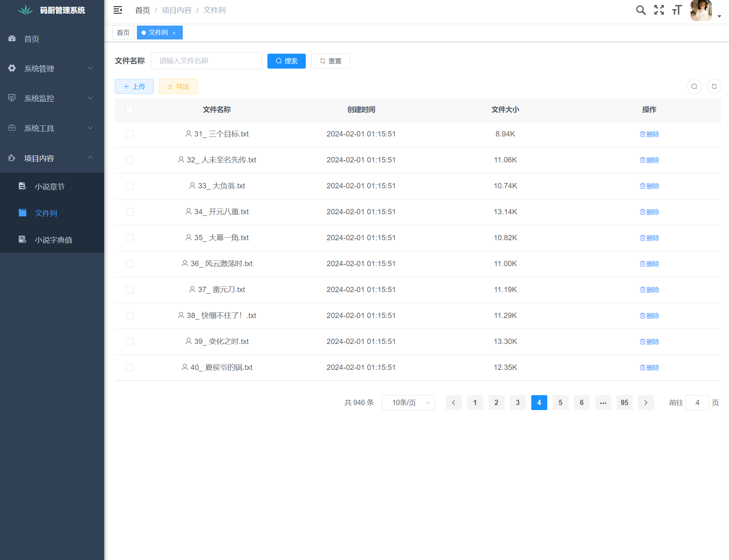This screenshot has width=729, height=560.
Task: Delete the file 38_快绷不住了！.txt
Action: [x=649, y=316]
